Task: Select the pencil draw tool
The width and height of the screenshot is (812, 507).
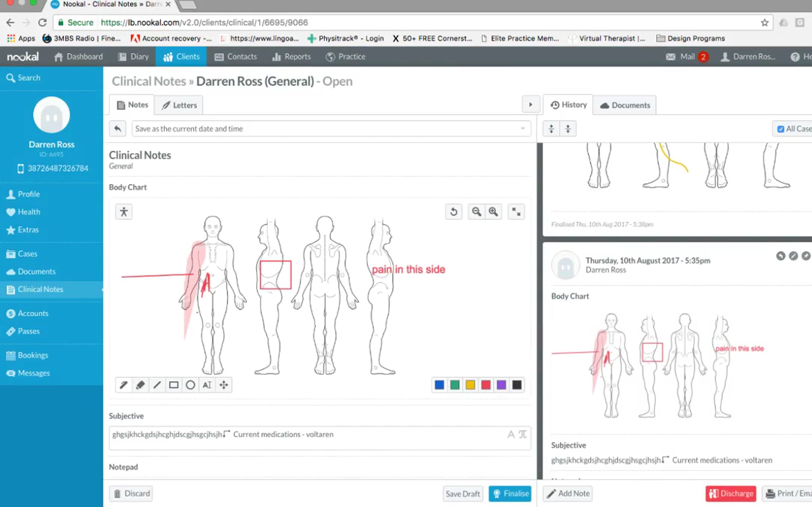Action: click(x=123, y=385)
